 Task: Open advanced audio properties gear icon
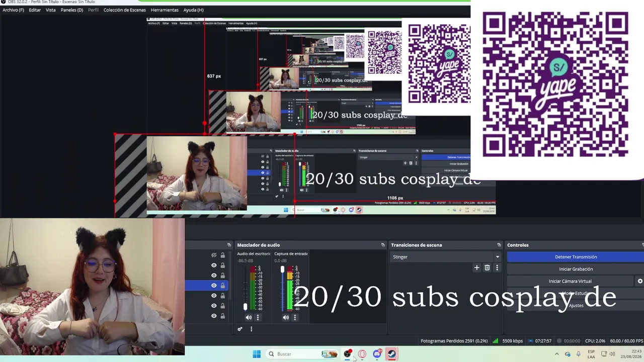pyautogui.click(x=240, y=329)
